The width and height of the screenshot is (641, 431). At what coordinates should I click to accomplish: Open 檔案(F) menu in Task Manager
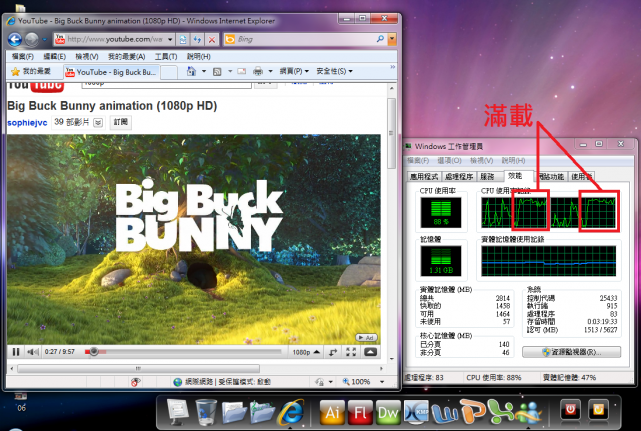418,160
